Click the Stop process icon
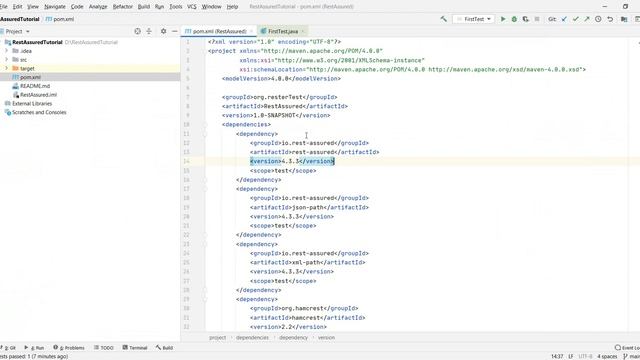Screen dimensions: 640x360 537,19
